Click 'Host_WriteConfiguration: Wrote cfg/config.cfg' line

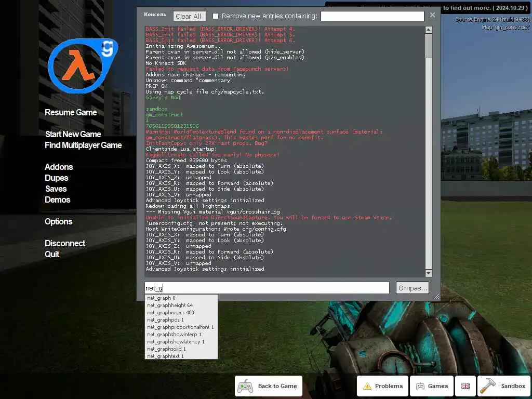click(x=216, y=229)
